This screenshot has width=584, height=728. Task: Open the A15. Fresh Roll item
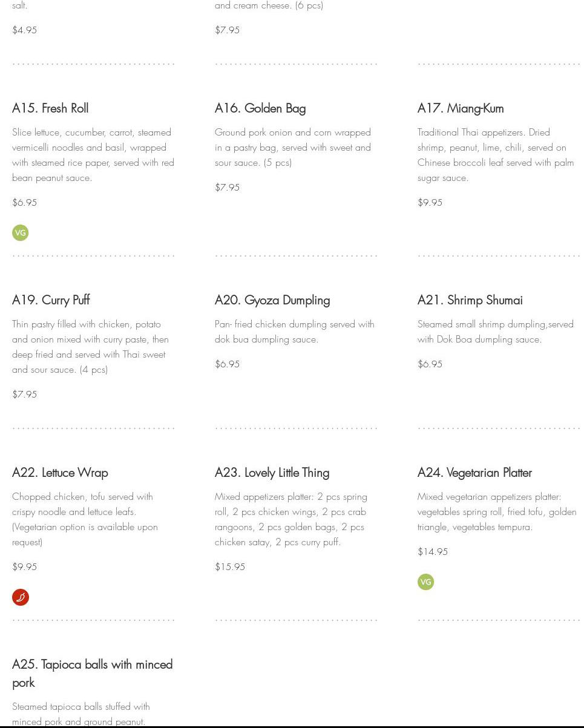click(50, 108)
